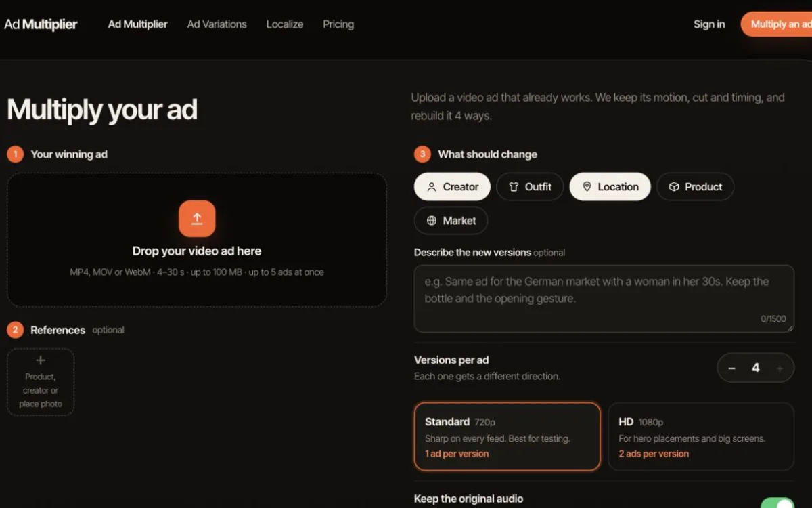Click the Ad Multiplier logo
This screenshot has width=812, height=508.
41,24
